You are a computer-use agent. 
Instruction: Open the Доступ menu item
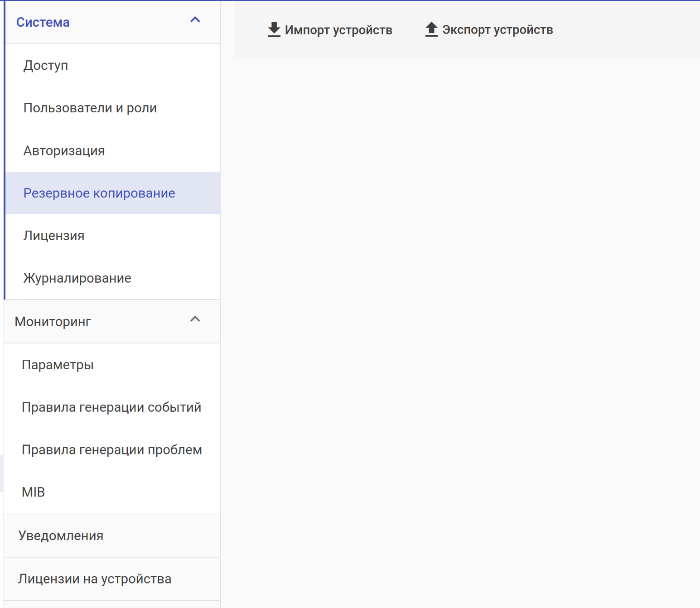[46, 65]
